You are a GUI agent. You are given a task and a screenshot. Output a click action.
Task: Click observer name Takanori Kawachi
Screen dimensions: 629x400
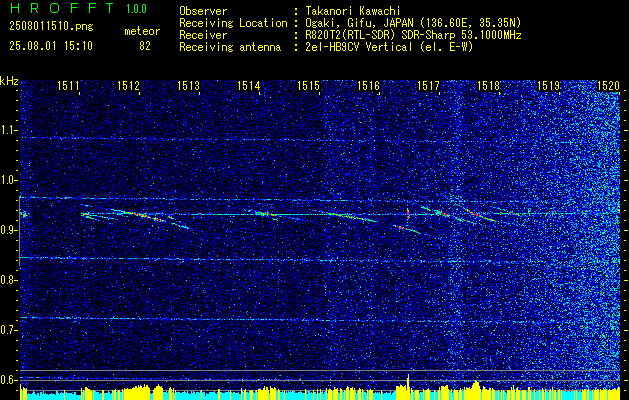point(351,11)
